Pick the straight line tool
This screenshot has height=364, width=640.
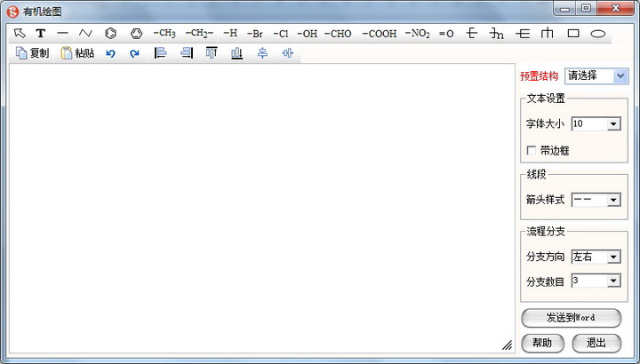(62, 33)
